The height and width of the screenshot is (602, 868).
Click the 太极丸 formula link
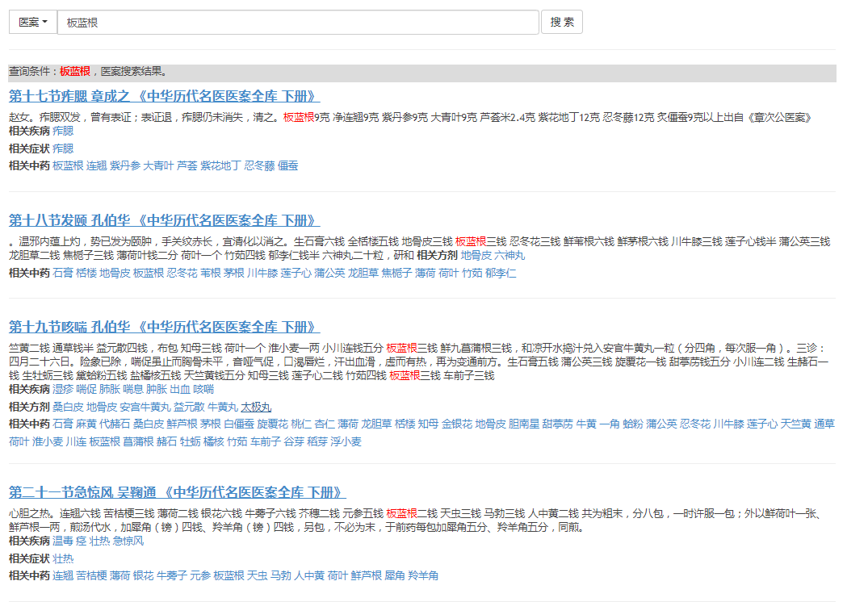tap(256, 407)
